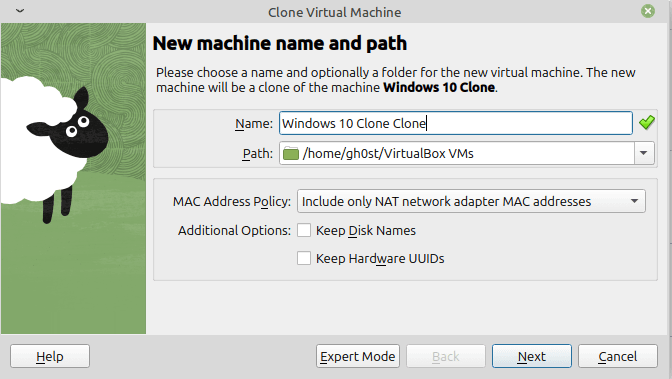This screenshot has height=379, width=672.
Task: Click the New machine name and path heading
Action: [279, 43]
